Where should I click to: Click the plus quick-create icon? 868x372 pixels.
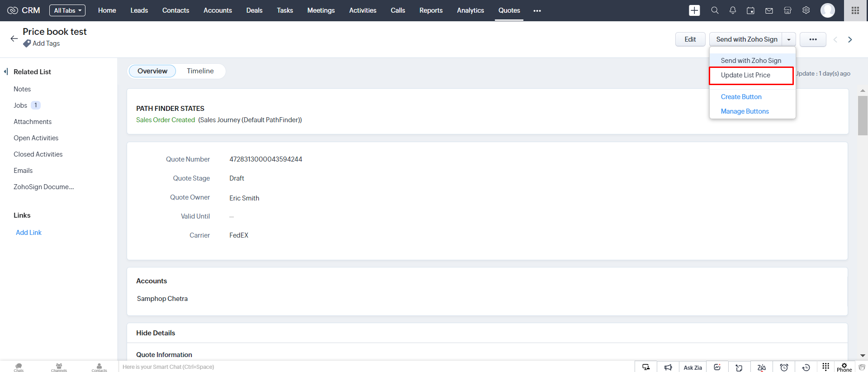click(694, 10)
